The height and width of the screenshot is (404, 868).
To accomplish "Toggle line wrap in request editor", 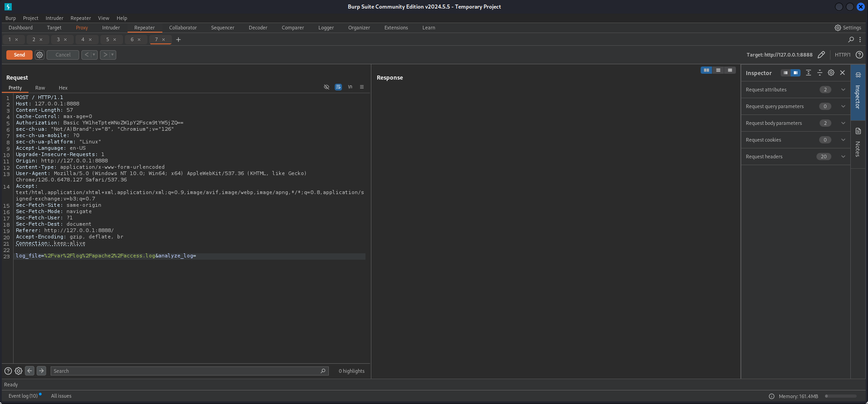I will pyautogui.click(x=338, y=87).
